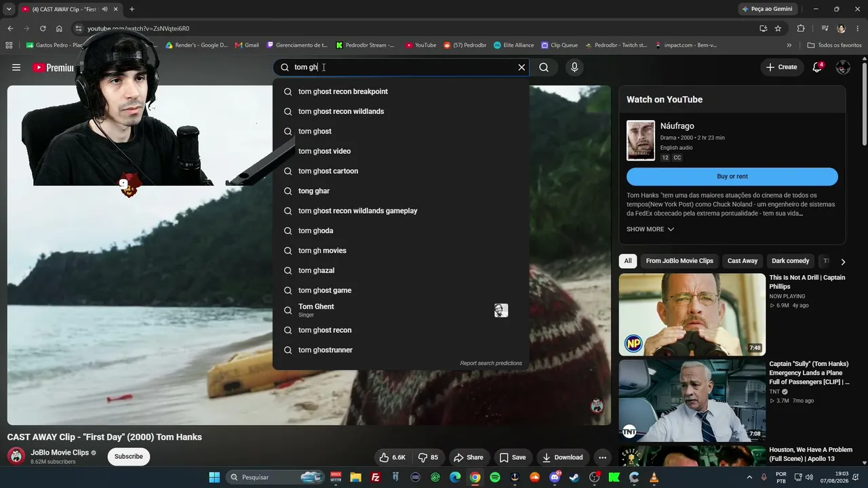868x488 pixels.
Task: Open the 'Todos os favoritos' folder
Action: point(835,45)
